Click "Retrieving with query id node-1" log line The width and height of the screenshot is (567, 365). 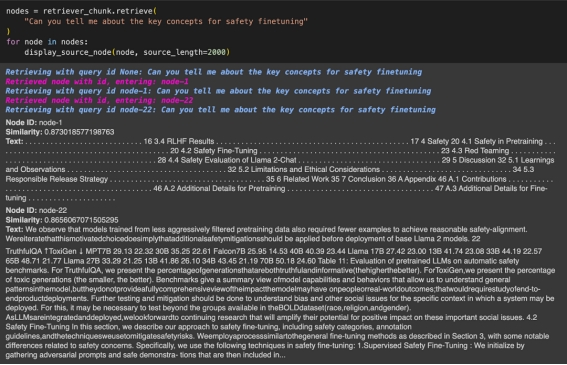click(218, 91)
